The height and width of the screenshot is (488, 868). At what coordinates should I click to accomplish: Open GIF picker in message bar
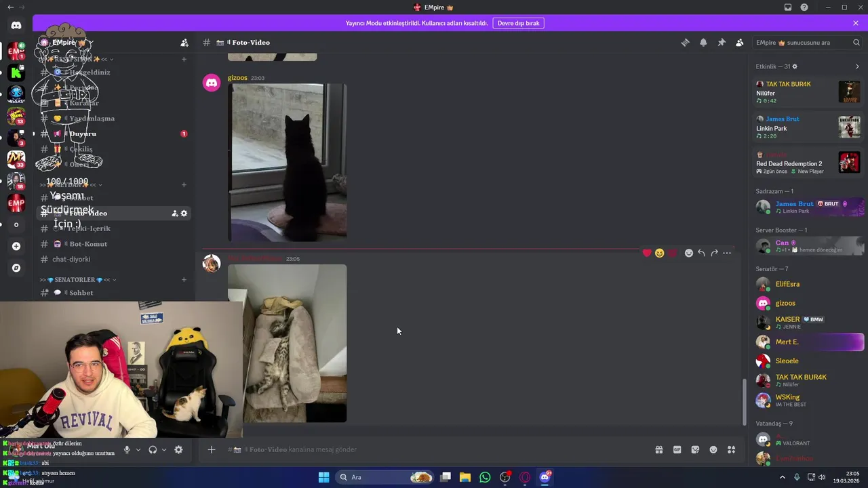click(677, 449)
